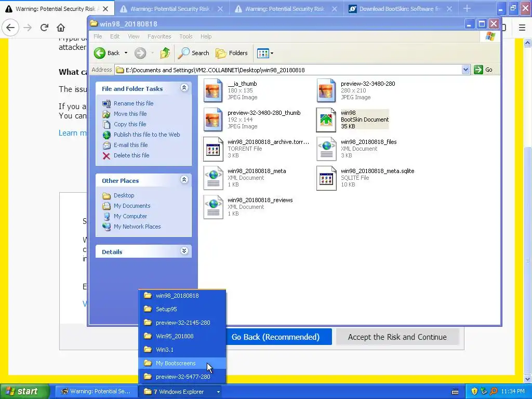Switch to Win95_201808 window in popup
Screen dimensions: 532x399
point(182,336)
